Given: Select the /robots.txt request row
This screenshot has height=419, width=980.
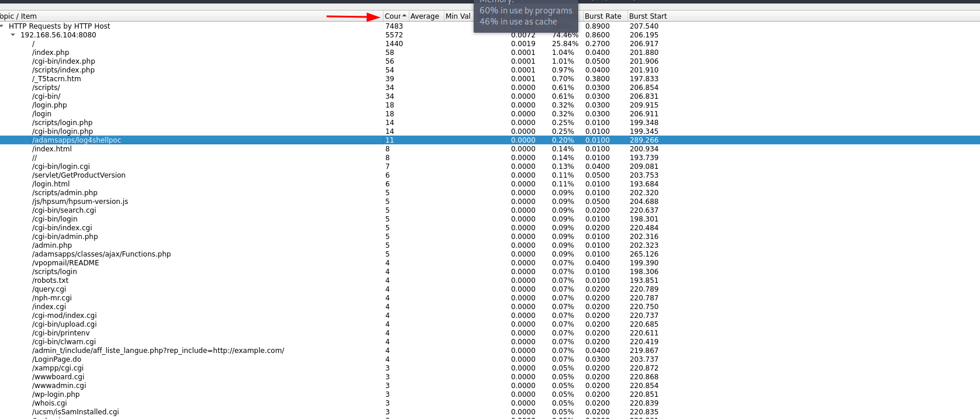Looking at the screenshot, I should (50, 281).
